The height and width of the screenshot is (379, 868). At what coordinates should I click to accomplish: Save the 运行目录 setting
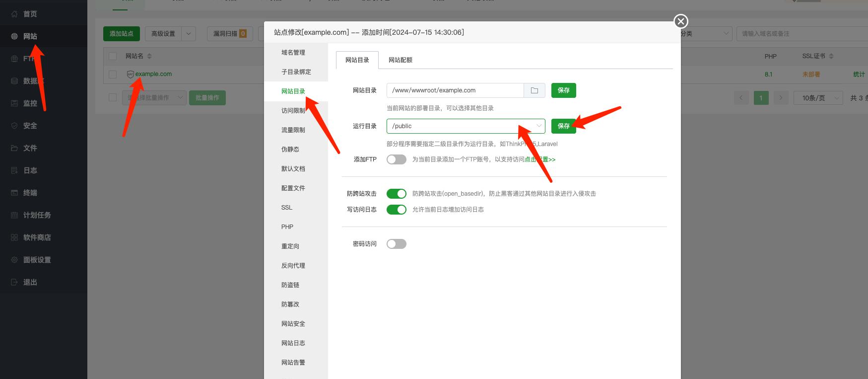click(564, 126)
